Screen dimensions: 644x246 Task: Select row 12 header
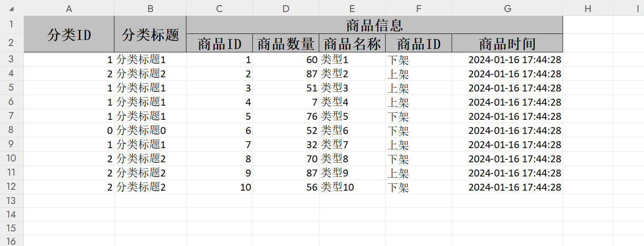12,187
